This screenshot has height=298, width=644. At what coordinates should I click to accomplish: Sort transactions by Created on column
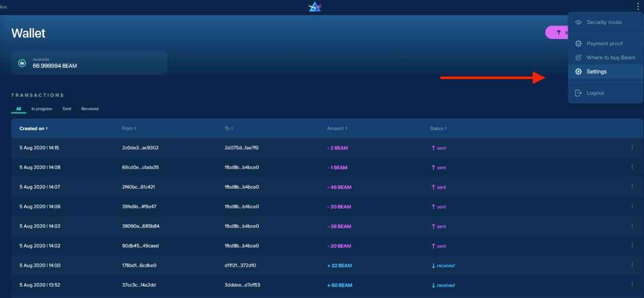pyautogui.click(x=33, y=128)
